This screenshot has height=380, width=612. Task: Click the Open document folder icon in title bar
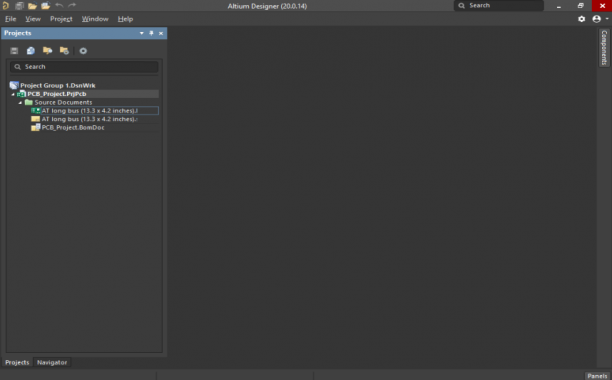[x=32, y=6]
